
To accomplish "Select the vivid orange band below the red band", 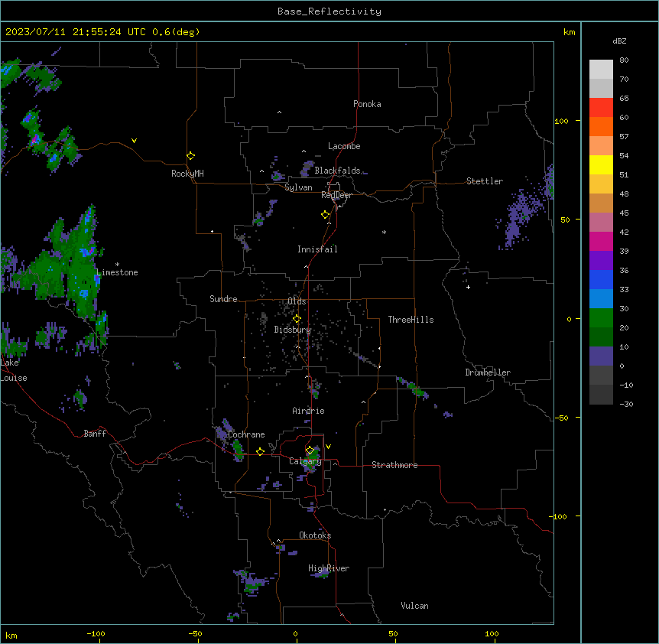I will 601,126.
